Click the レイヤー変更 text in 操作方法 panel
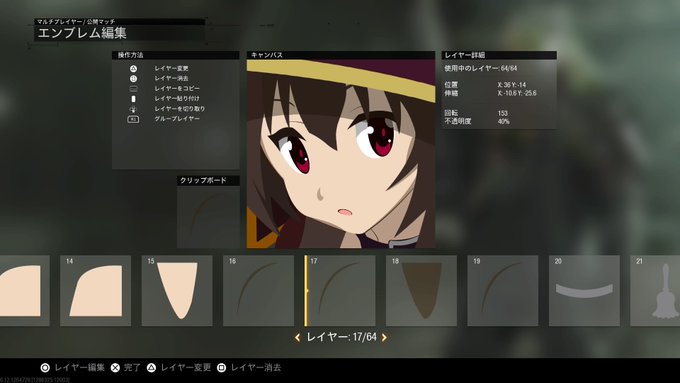The image size is (680, 383). pyautogui.click(x=171, y=69)
